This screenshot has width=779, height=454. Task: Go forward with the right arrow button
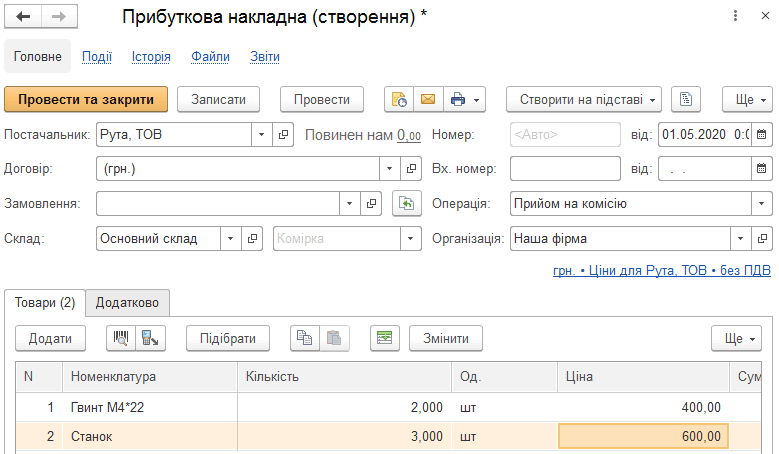pos(59,16)
